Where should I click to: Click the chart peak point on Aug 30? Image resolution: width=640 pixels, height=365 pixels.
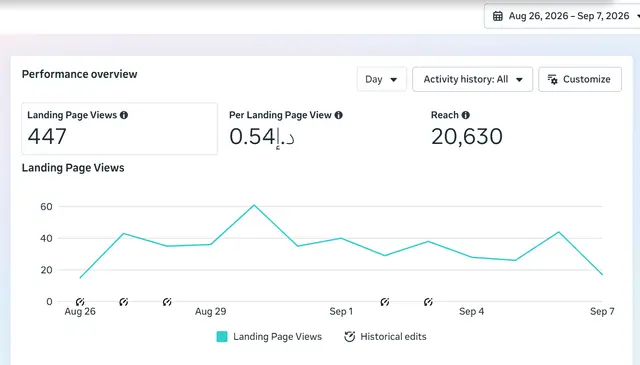254,205
